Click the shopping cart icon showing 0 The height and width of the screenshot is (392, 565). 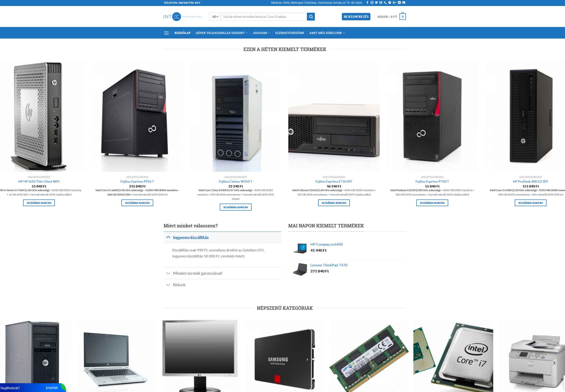click(403, 16)
